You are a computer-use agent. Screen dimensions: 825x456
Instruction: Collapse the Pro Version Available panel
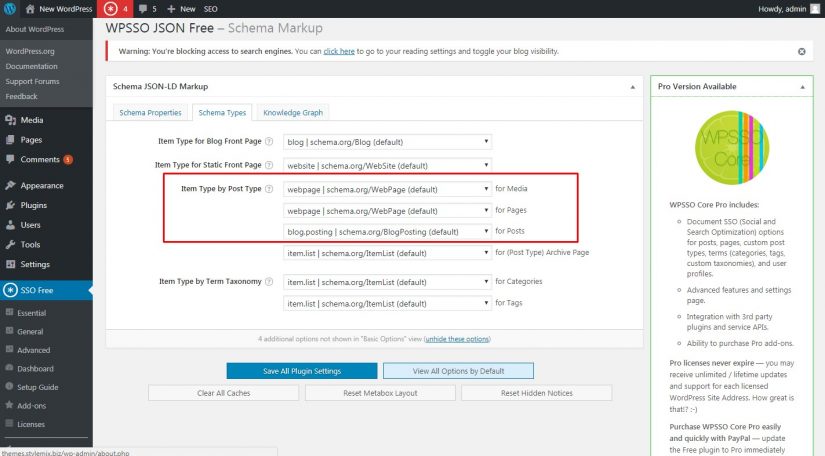coord(802,87)
